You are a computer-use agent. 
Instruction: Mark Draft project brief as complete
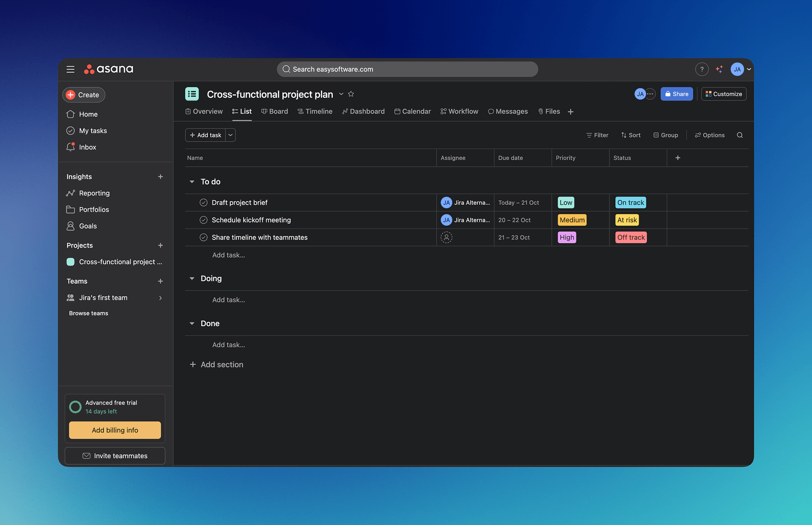coord(203,203)
